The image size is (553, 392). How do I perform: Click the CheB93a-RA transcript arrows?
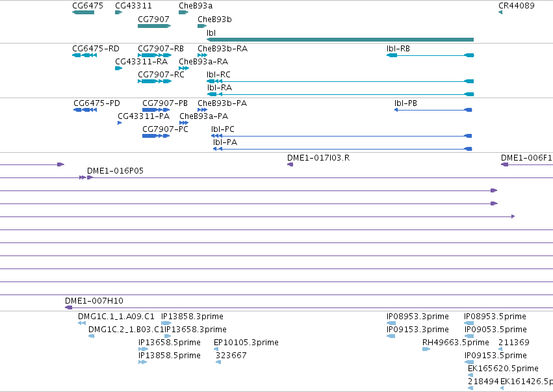pyautogui.click(x=184, y=68)
